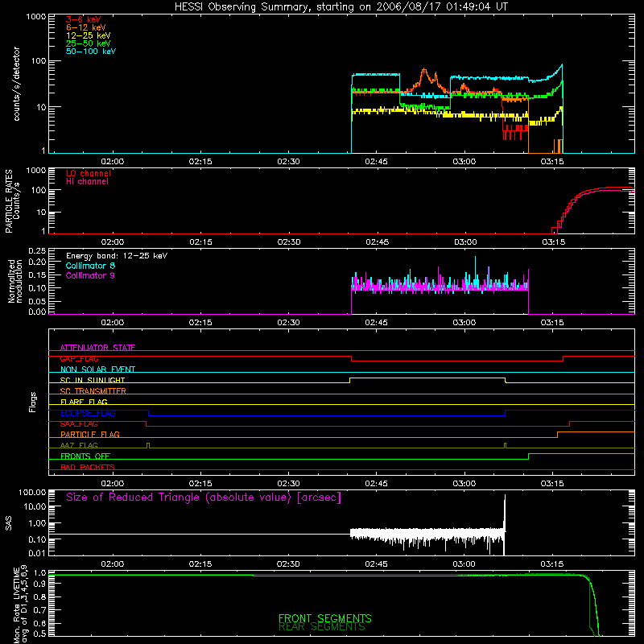Screen dimensions: 644x644
Task: Select the 12-25 keV legend label
Action: tap(89, 35)
